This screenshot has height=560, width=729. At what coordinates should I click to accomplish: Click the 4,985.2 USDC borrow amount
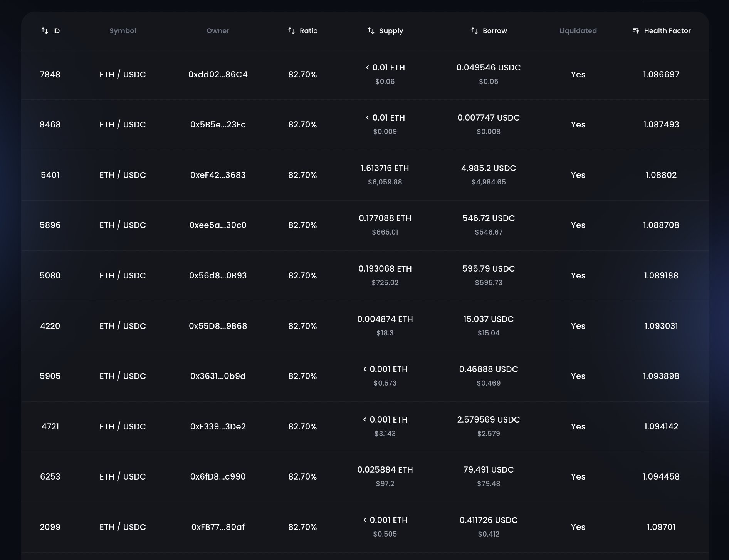pyautogui.click(x=488, y=168)
